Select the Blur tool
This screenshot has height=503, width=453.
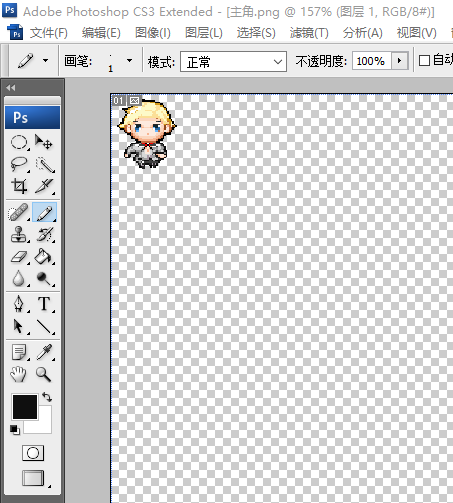19,278
